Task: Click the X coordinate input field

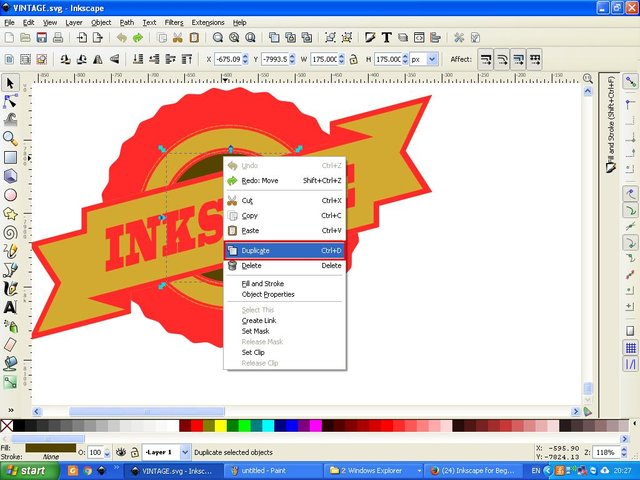Action: 228,59
